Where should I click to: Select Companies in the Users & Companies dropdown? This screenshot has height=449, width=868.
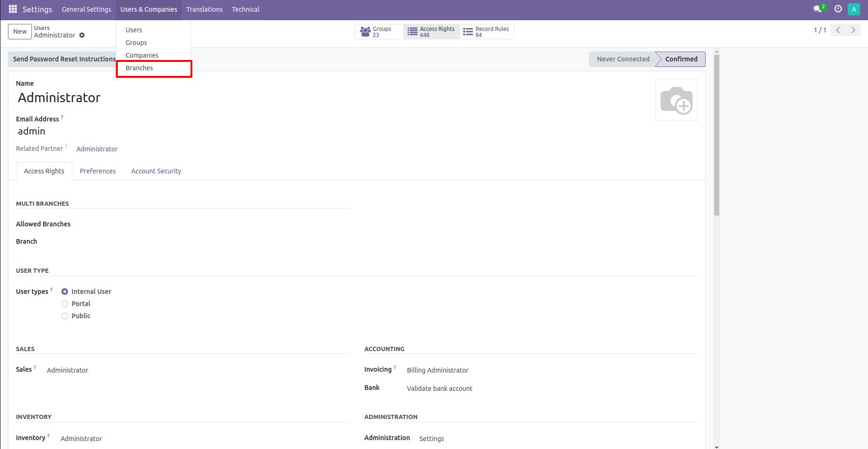pos(142,55)
